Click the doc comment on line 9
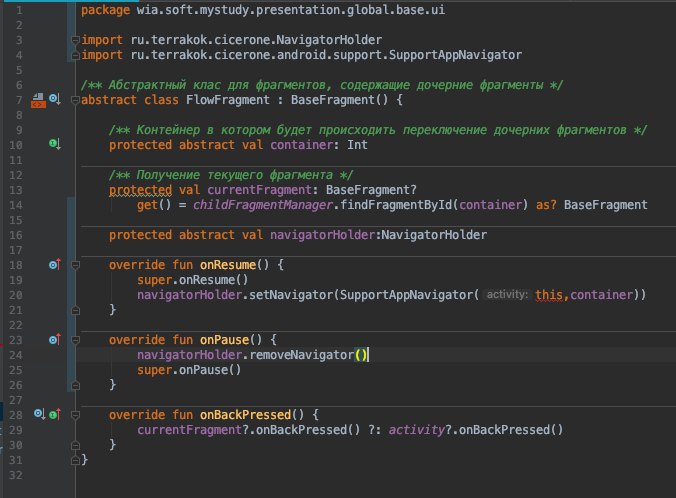Viewport: 676px width, 498px height. pyautogui.click(x=378, y=130)
